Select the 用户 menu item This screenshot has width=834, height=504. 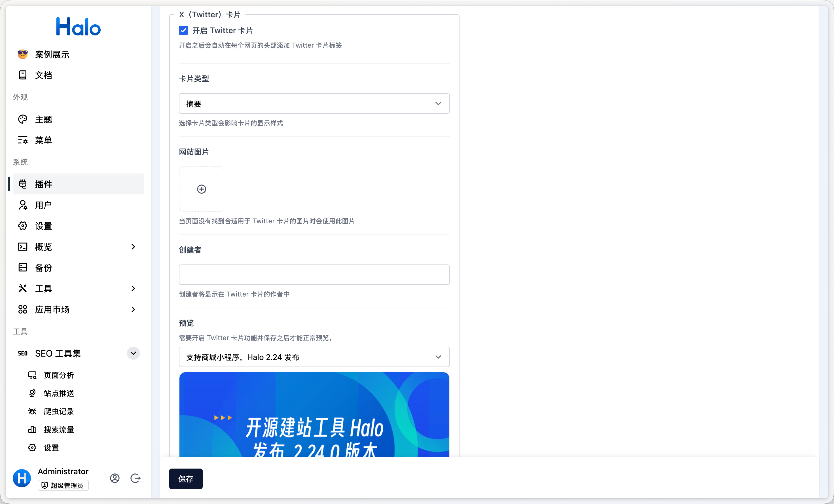[79, 205]
